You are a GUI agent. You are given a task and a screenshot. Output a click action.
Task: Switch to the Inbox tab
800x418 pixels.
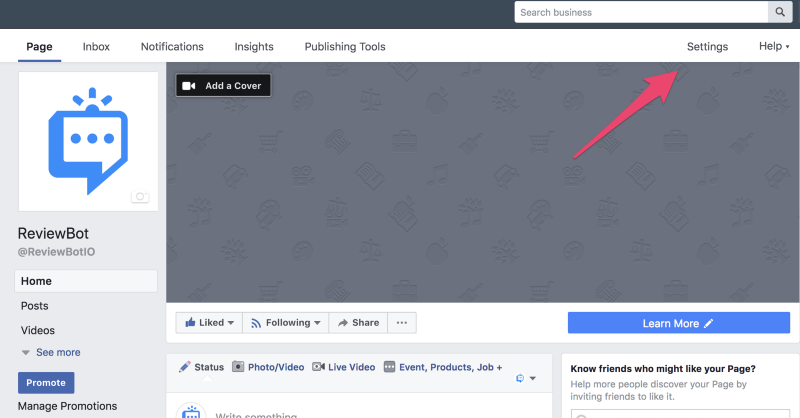pos(96,47)
